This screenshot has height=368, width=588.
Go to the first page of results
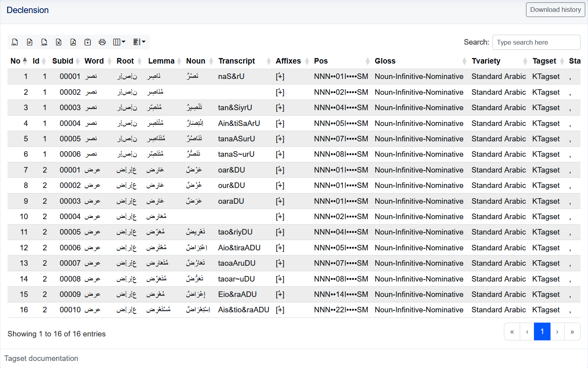(x=512, y=332)
